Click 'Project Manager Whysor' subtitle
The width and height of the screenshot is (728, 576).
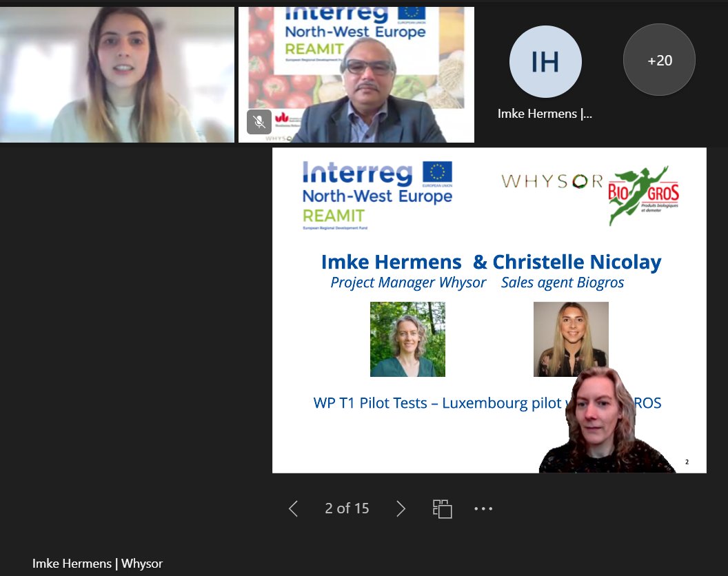tap(408, 282)
